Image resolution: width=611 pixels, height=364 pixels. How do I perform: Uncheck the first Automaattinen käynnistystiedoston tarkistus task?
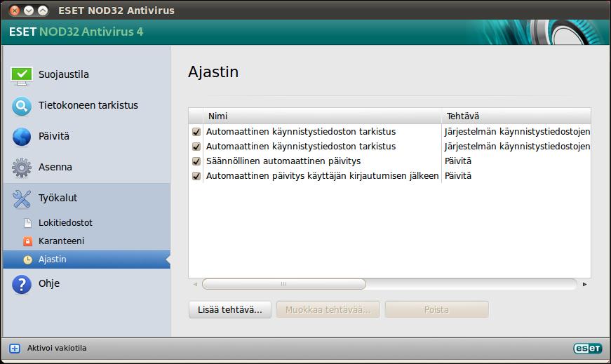[196, 132]
